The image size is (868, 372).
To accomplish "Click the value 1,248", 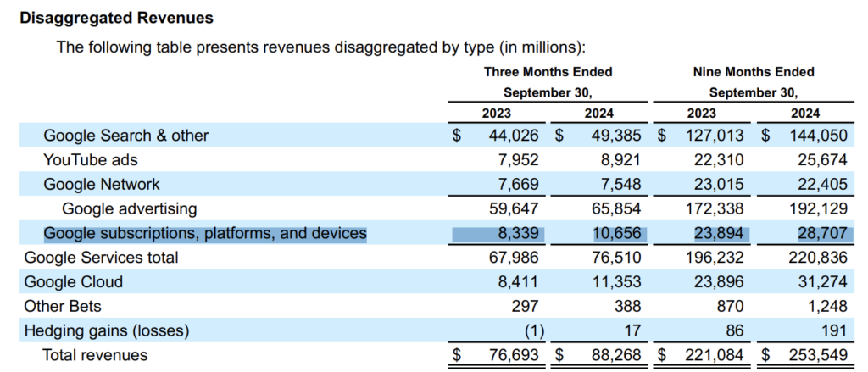I will pos(826,306).
